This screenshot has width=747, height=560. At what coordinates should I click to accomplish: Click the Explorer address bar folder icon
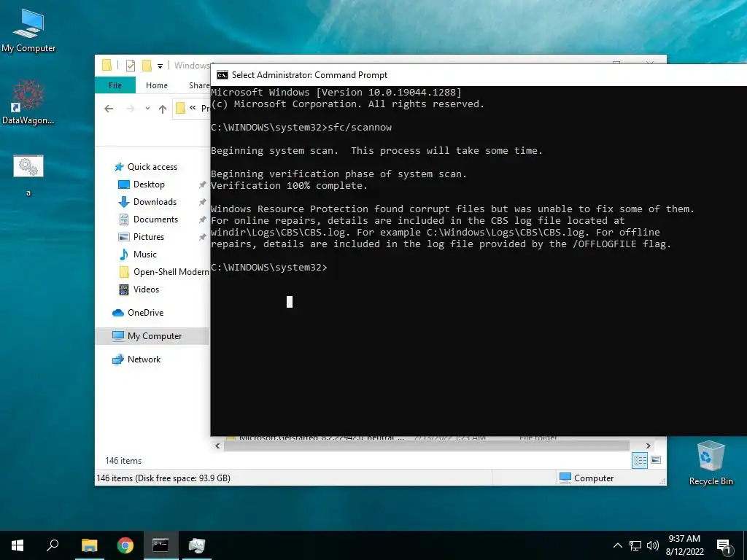click(181, 109)
